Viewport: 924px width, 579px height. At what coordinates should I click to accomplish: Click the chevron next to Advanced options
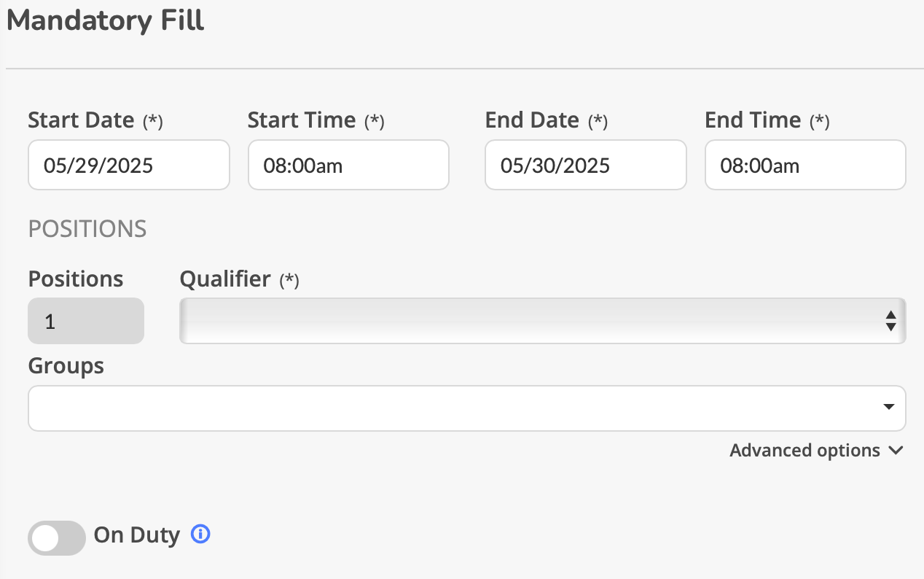(x=896, y=451)
